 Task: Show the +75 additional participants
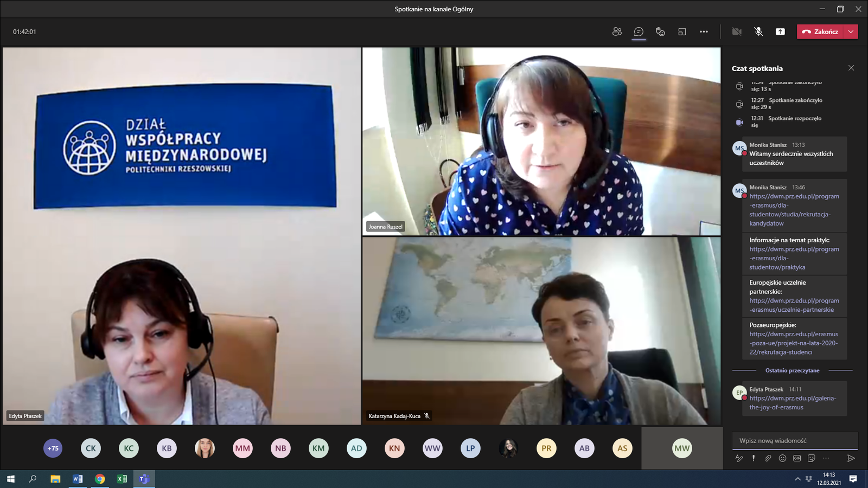point(53,448)
